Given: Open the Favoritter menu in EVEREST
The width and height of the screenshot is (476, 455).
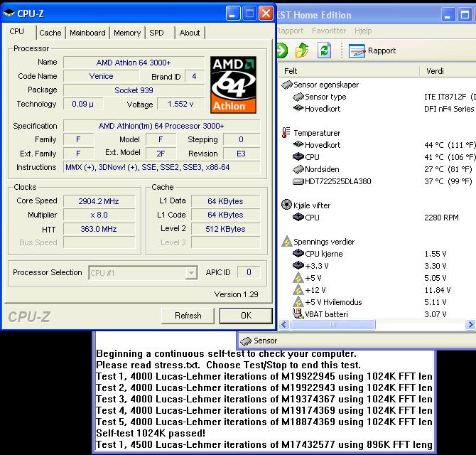Looking at the screenshot, I should pyautogui.click(x=329, y=31).
